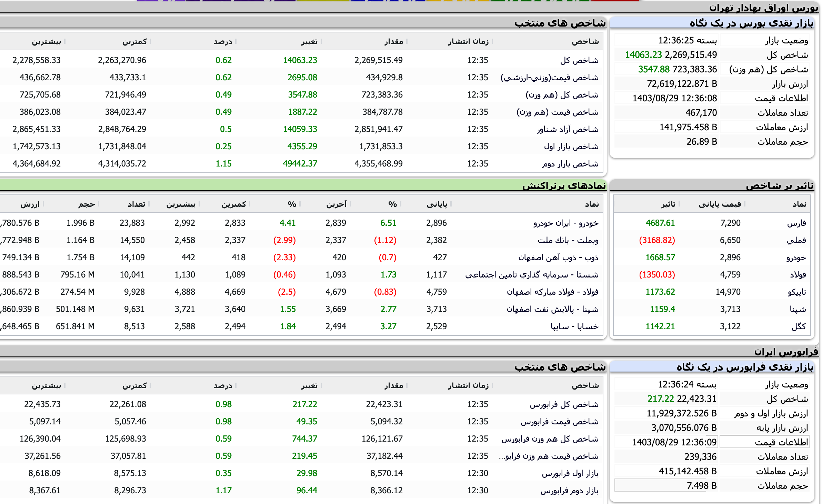Click the filter marker next to تغییر header
822x504 pixels.
coord(321,41)
